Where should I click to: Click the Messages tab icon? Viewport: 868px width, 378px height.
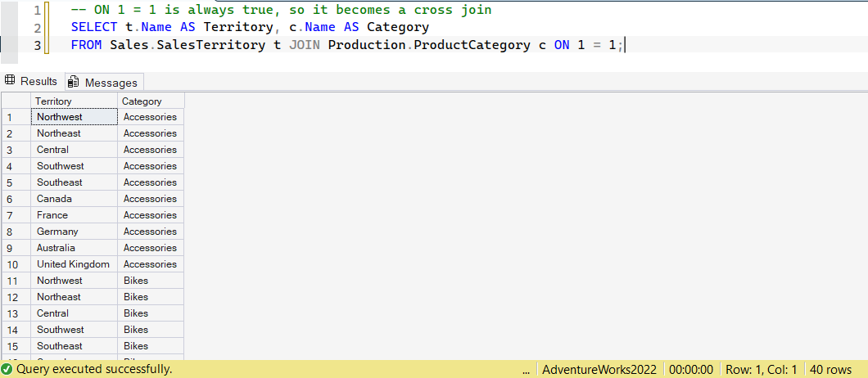[x=73, y=83]
